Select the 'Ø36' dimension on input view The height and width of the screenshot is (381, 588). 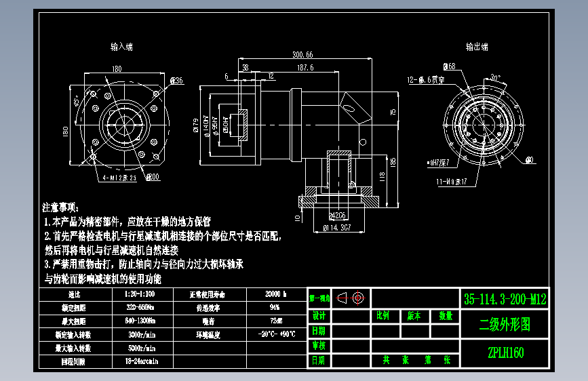coord(176,80)
